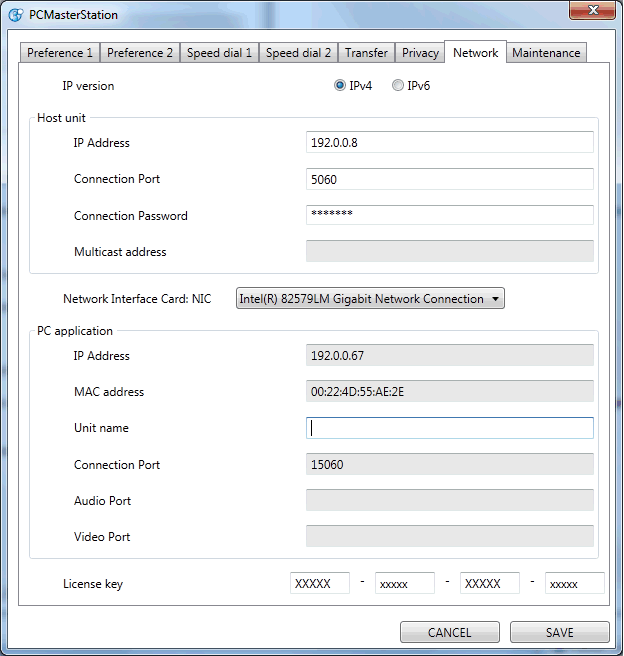Go to the Transfer tab
Image resolution: width=624 pixels, height=656 pixels.
pos(366,53)
